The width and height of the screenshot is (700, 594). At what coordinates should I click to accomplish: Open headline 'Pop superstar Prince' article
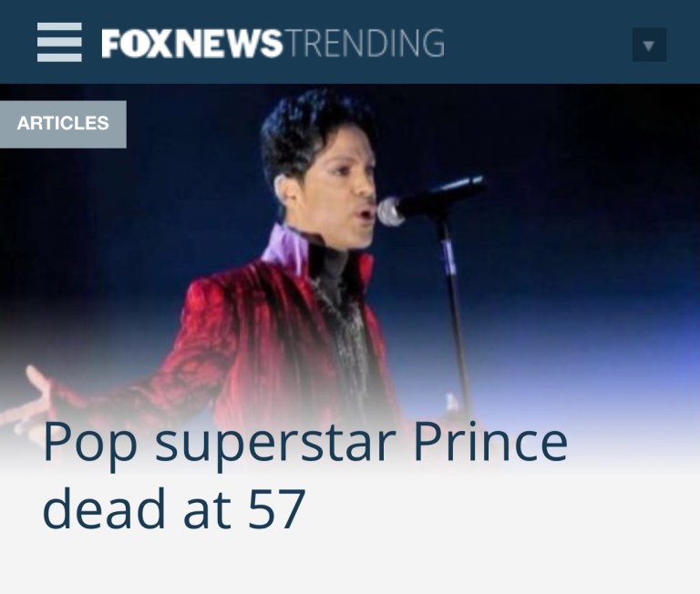point(305,444)
